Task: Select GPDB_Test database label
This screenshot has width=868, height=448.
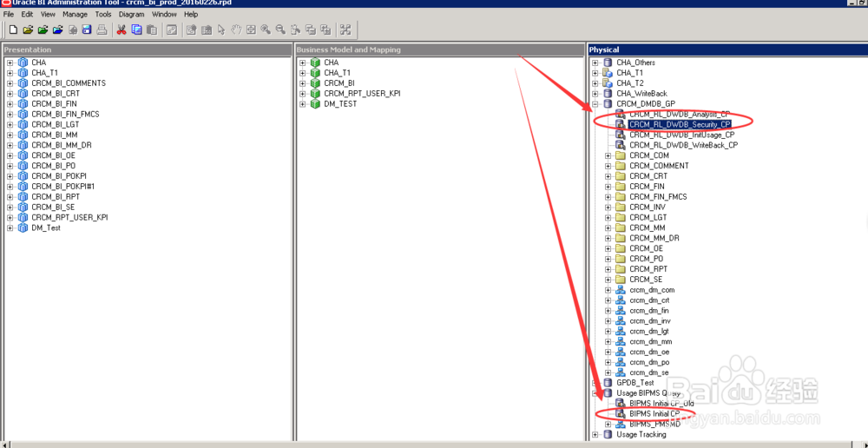Action: pyautogui.click(x=635, y=383)
